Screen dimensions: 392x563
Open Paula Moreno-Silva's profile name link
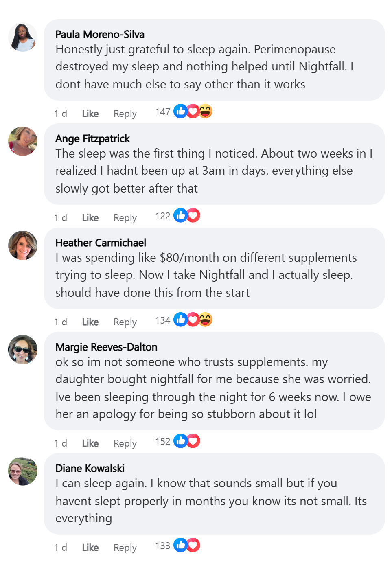click(x=100, y=34)
